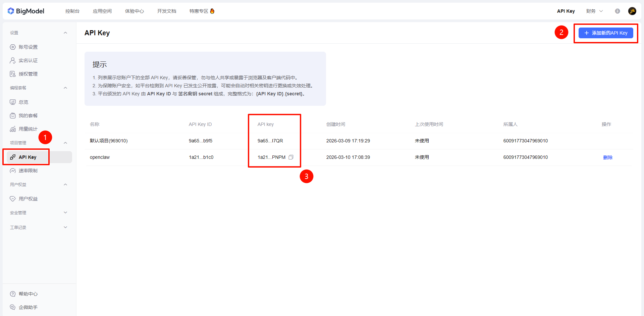Select 我的套餐 in the sidebar
The width and height of the screenshot is (644, 316).
[x=28, y=116]
